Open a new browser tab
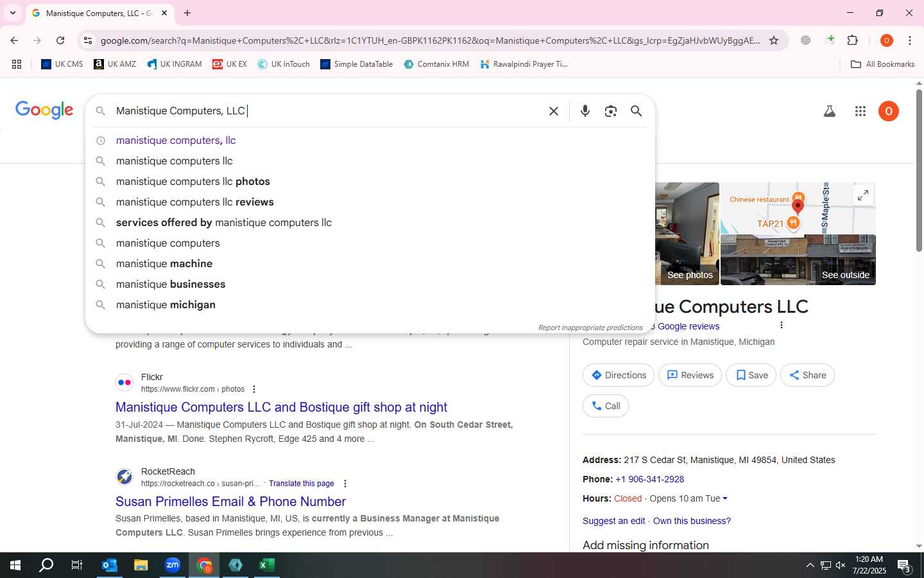Screen dimensions: 924x578 (187, 13)
